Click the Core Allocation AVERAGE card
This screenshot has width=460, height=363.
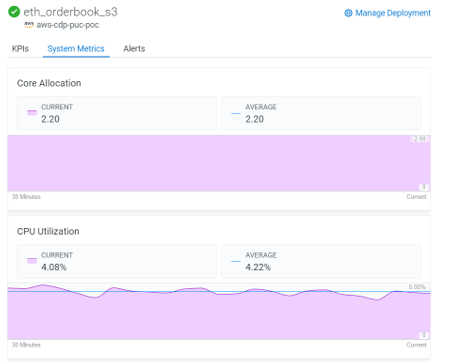click(x=321, y=113)
